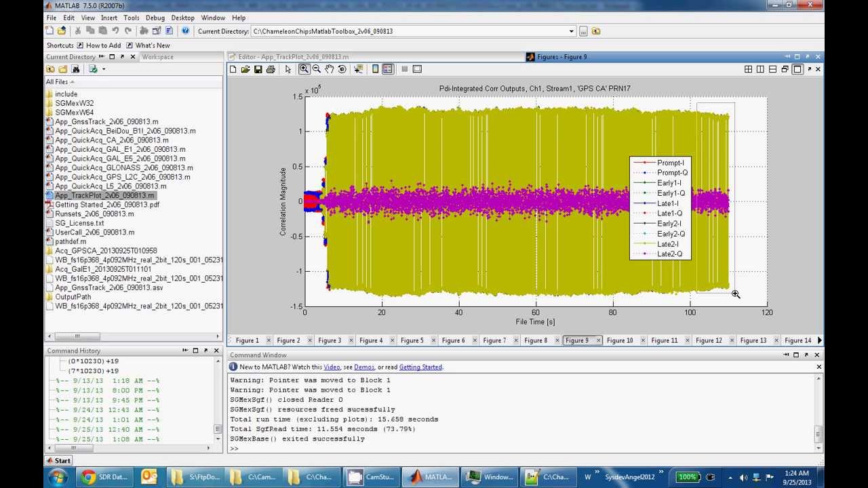Select the OutputPath folder
This screenshot has width=868, height=488.
73,297
